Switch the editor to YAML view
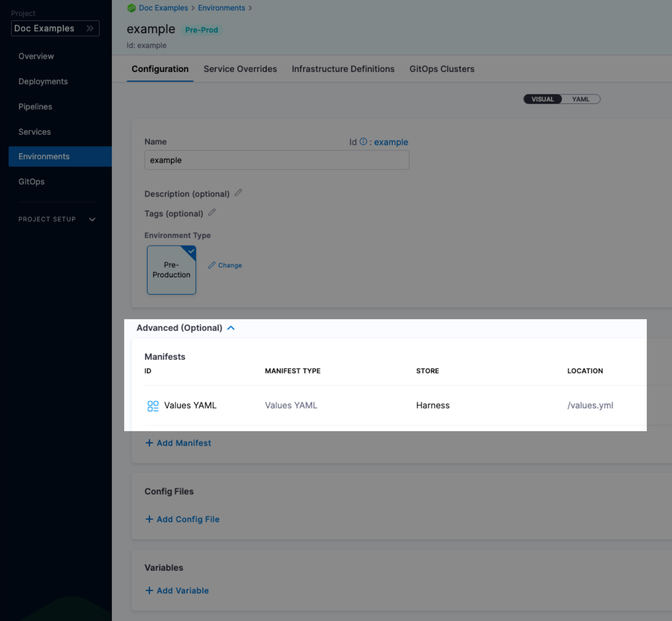Image resolution: width=672 pixels, height=621 pixels. pyautogui.click(x=580, y=99)
